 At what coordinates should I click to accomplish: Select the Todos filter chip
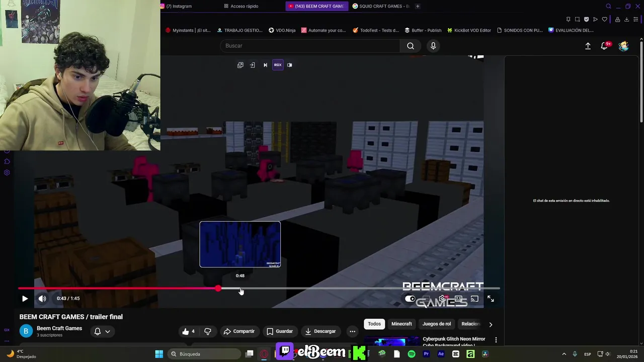click(374, 324)
